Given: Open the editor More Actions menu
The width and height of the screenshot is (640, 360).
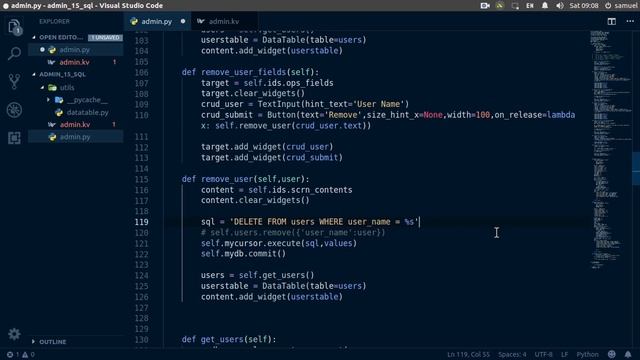Looking at the screenshot, I should point(630,21).
